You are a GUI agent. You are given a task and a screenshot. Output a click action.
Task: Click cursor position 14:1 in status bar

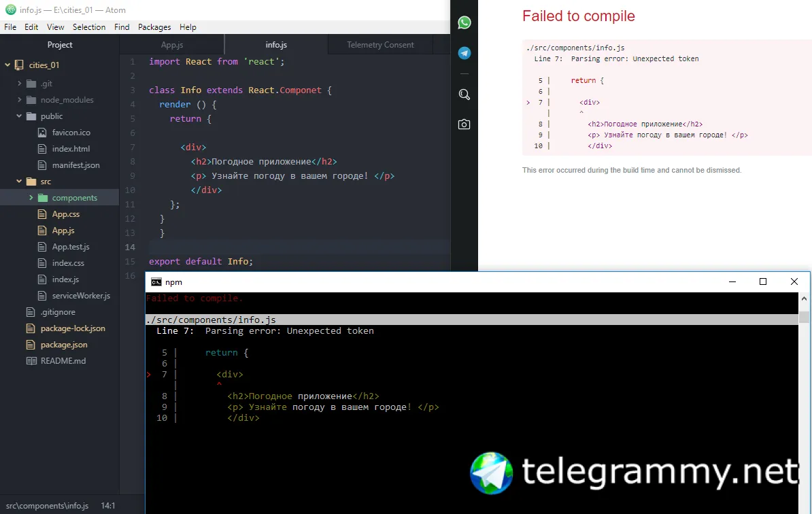click(107, 506)
